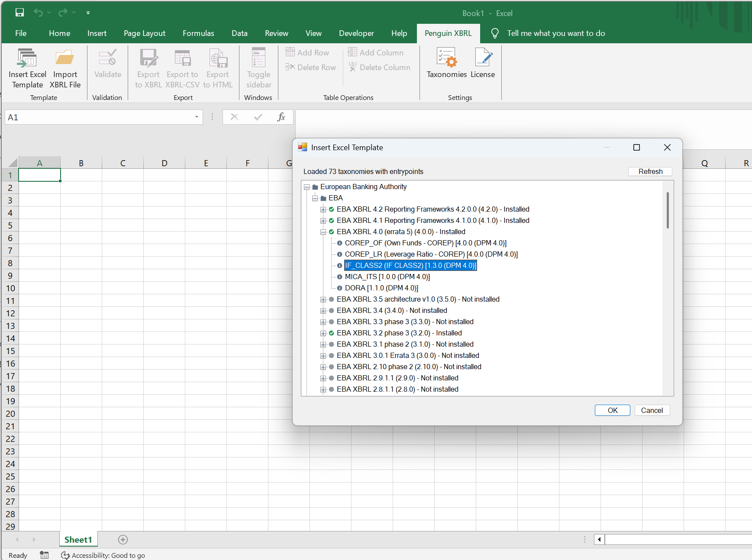The image size is (752, 560).
Task: Confirm with the OK button
Action: tap(613, 410)
